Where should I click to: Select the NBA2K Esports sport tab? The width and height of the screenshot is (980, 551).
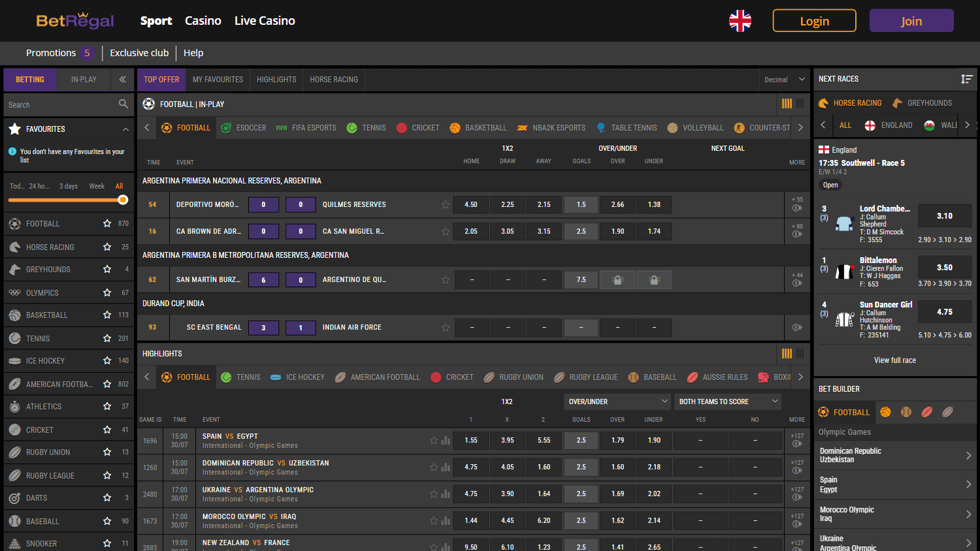coord(551,128)
